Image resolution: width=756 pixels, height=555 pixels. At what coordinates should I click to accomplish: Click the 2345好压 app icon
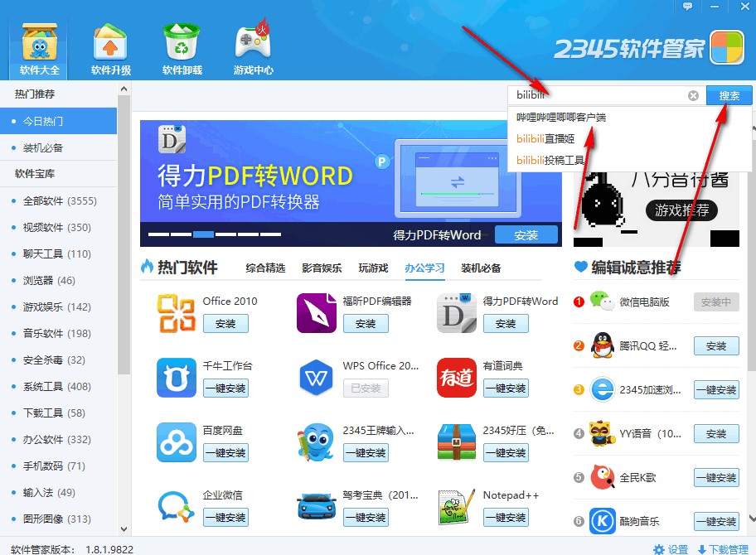coord(457,442)
